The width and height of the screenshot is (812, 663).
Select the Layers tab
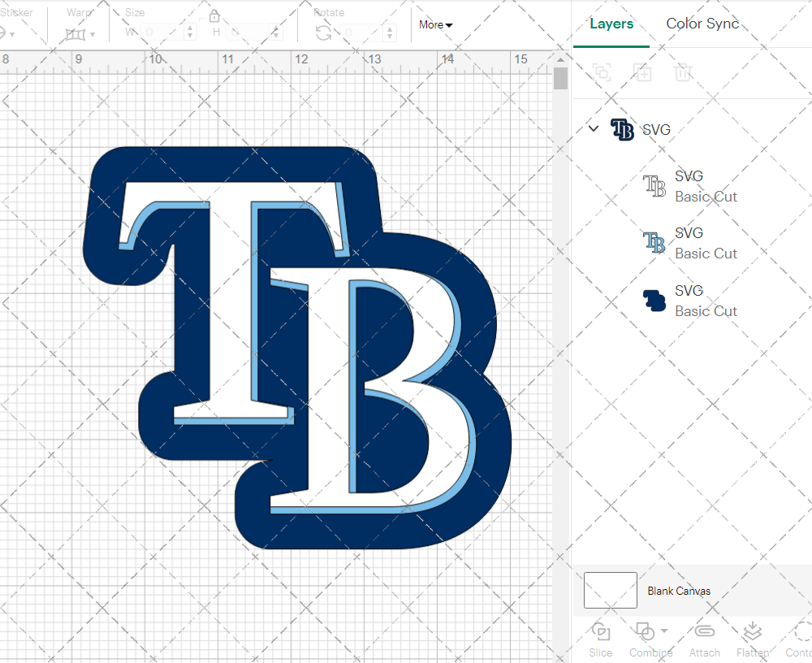pos(611,24)
